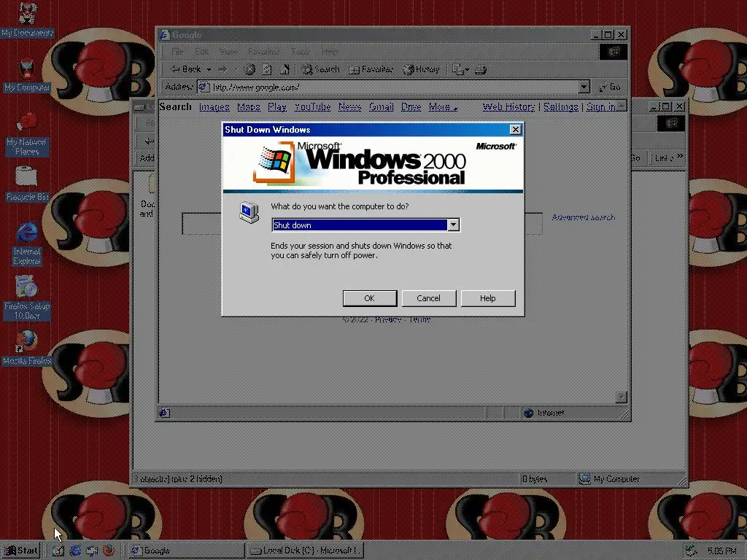
Task: Click the Print icon in Internet Explorer toolbar
Action: pyautogui.click(x=480, y=69)
